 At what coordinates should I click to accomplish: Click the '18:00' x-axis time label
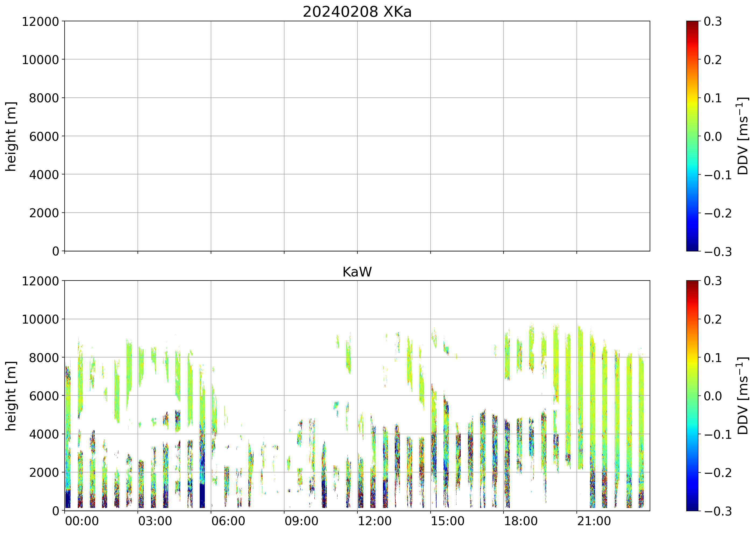click(521, 521)
